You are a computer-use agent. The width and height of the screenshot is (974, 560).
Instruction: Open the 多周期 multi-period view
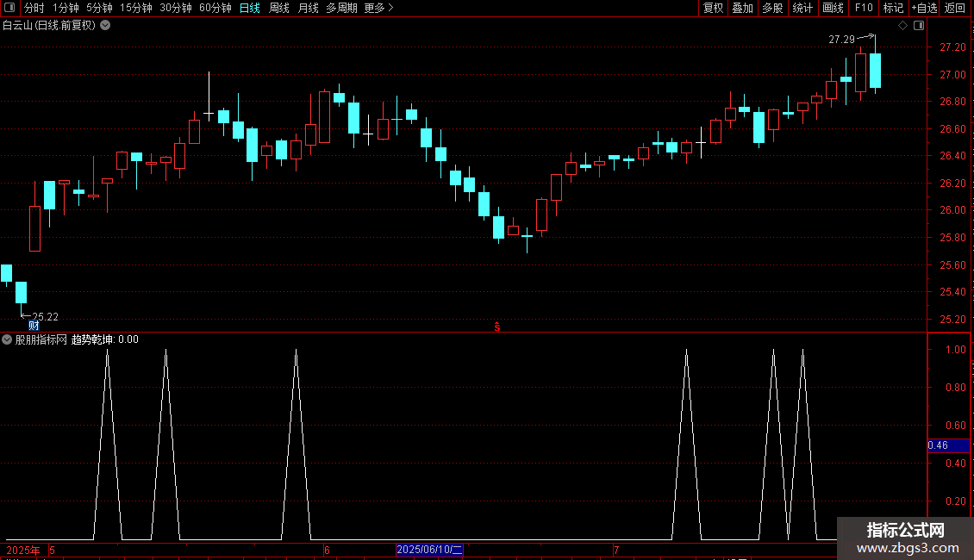tap(341, 8)
